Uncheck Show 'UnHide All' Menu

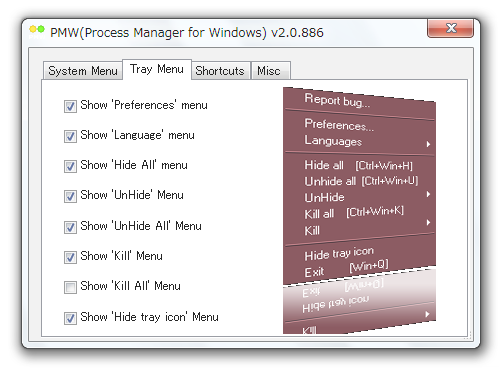click(x=70, y=227)
